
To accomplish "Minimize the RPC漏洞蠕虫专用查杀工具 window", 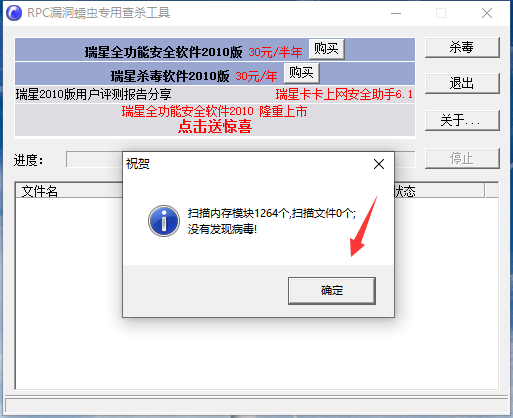I will 396,13.
